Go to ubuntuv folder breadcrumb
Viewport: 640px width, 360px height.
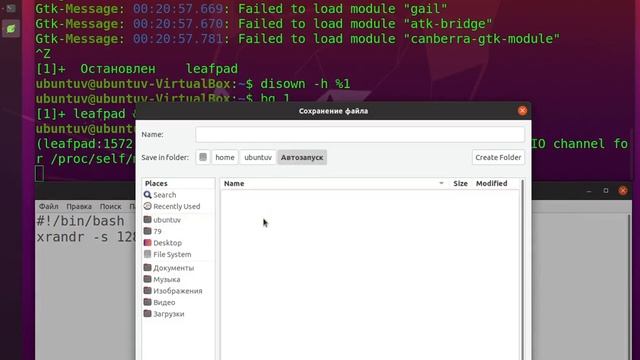tap(258, 157)
